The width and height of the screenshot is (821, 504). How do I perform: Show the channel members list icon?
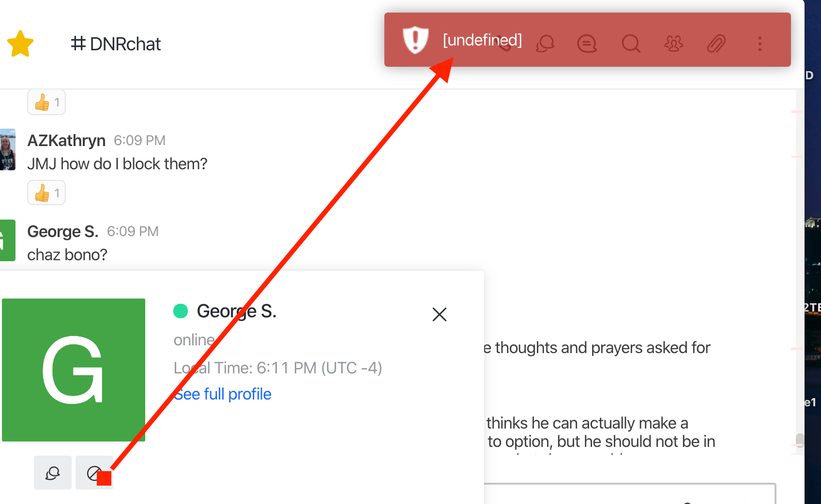673,44
